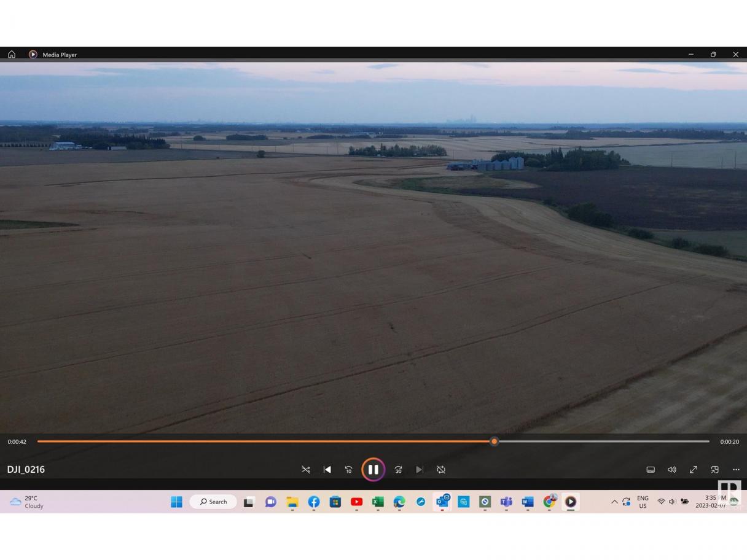
Task: Open YouTube from the taskbar
Action: point(356,502)
